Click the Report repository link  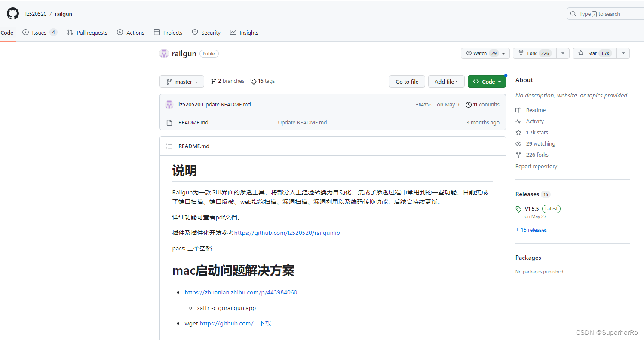536,166
